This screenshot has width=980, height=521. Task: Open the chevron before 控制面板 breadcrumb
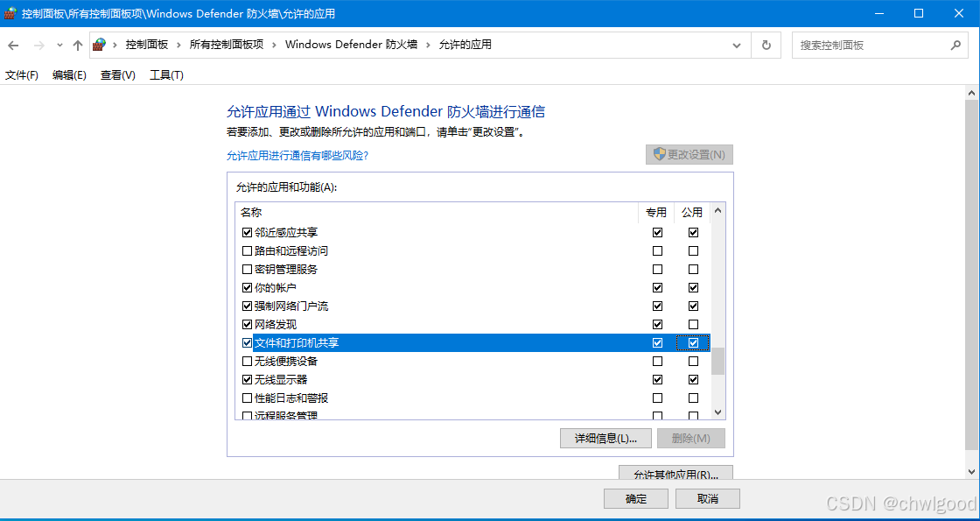click(115, 45)
